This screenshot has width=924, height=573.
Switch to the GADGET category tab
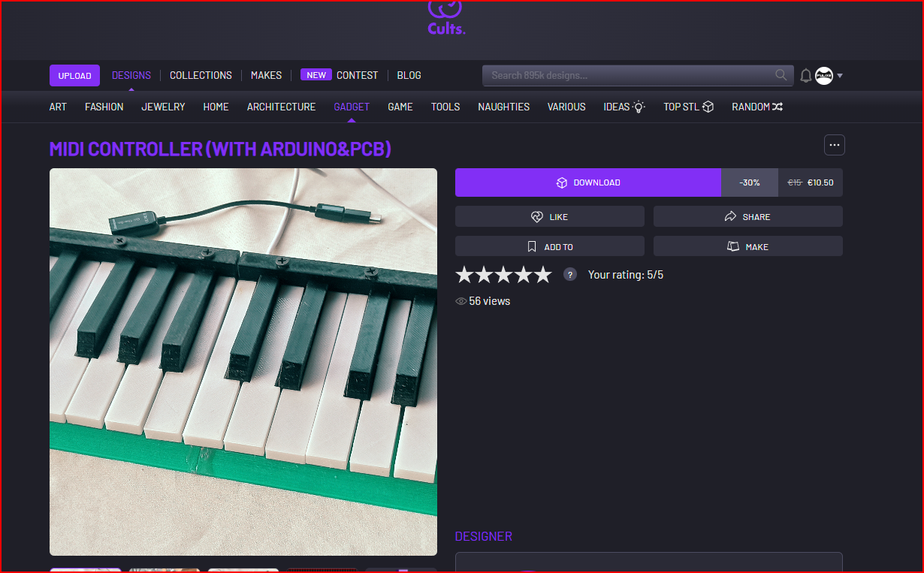(351, 107)
